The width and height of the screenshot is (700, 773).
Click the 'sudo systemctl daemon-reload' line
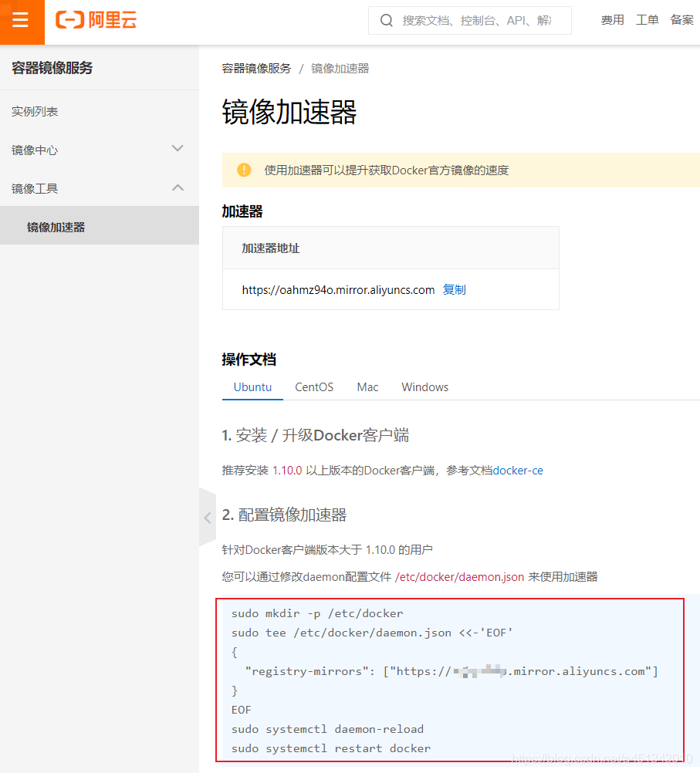pos(327,728)
